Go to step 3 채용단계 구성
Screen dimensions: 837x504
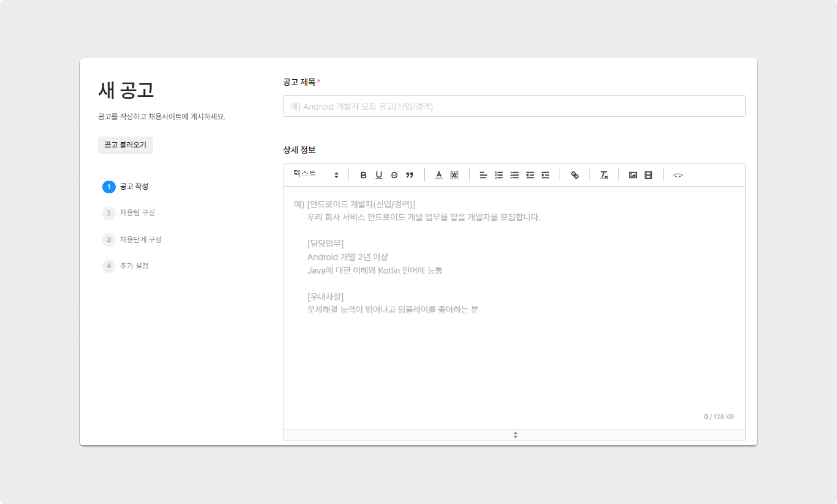140,240
